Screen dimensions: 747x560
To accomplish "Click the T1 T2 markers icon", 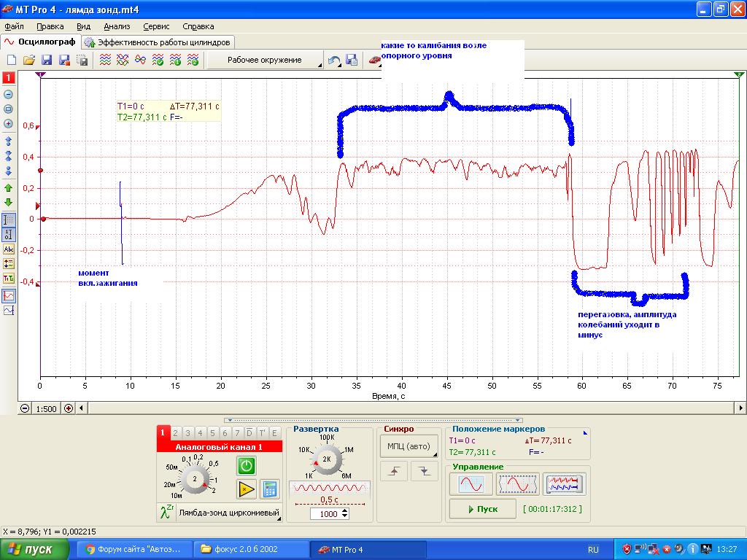I will pyautogui.click(x=9, y=279).
